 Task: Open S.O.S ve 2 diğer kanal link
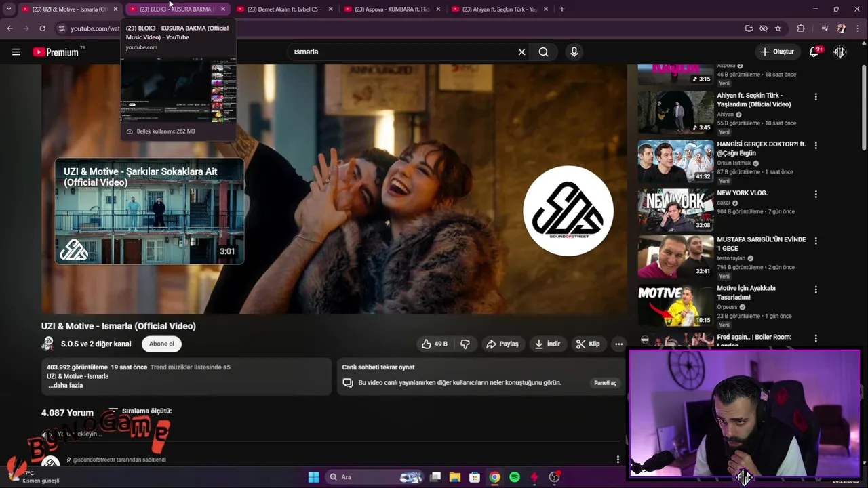click(x=96, y=344)
